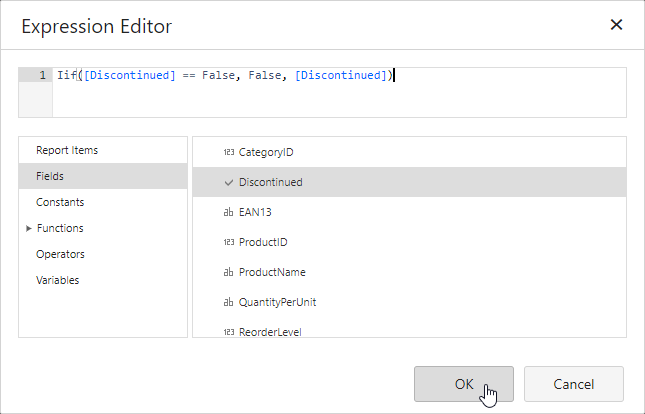Select the QuantityPerUnit field
The image size is (645, 414).
[x=278, y=302]
